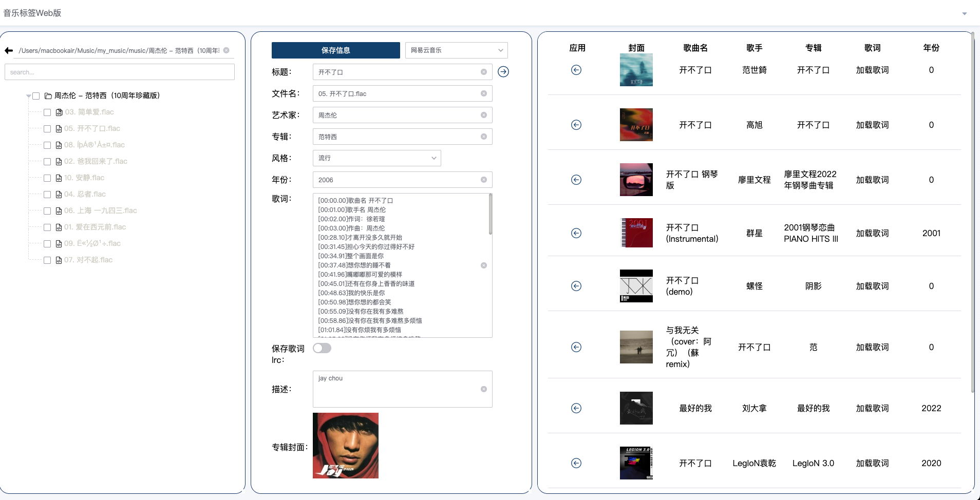Image resolution: width=980 pixels, height=500 pixels.
Task: Click the 标题 input field
Action: click(x=403, y=72)
